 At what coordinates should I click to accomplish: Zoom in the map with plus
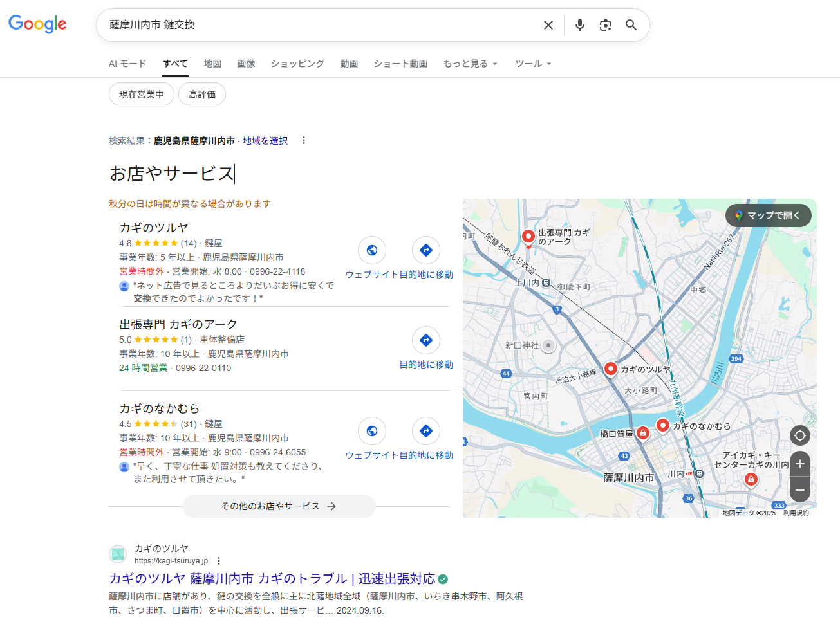799,464
